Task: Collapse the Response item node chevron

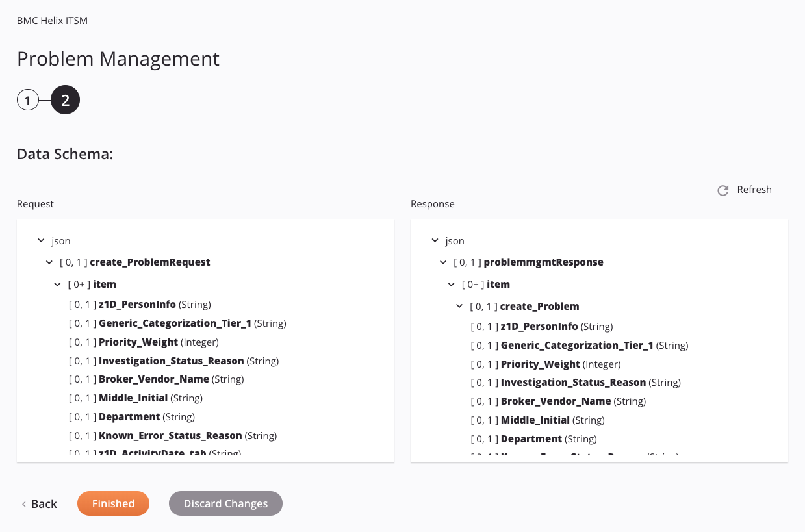Action: pos(452,285)
